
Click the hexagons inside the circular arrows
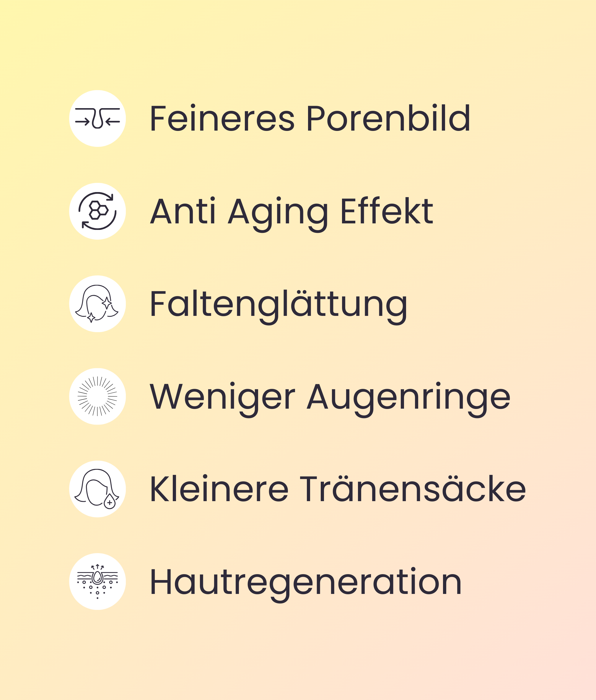pyautogui.click(x=98, y=210)
